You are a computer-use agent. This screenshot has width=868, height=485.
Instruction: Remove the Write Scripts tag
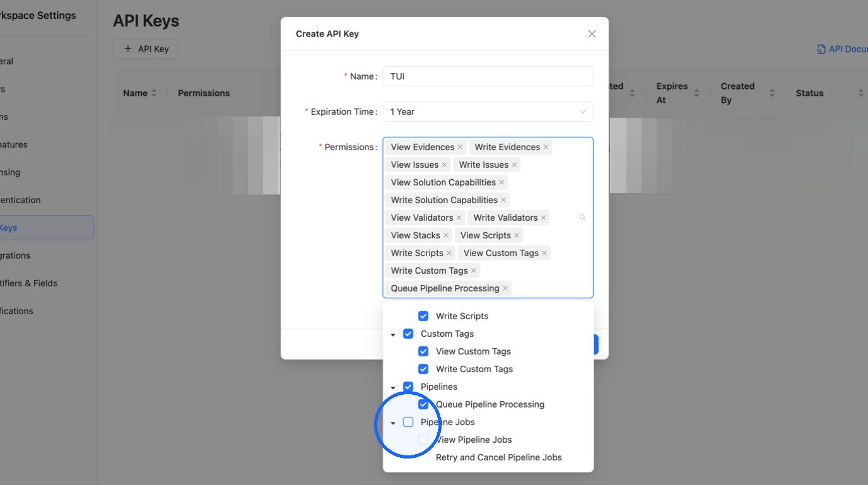pyautogui.click(x=449, y=253)
